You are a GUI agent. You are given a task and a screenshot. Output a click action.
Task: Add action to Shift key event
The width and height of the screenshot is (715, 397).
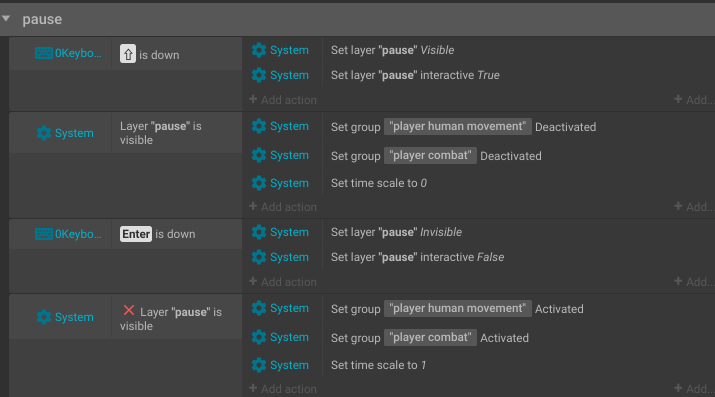[x=283, y=100]
